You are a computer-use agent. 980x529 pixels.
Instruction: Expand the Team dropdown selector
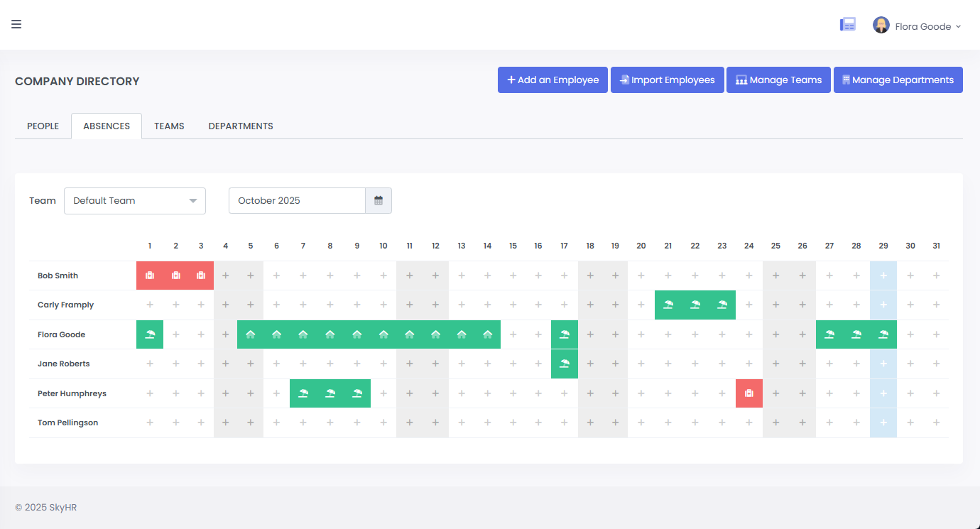click(135, 201)
